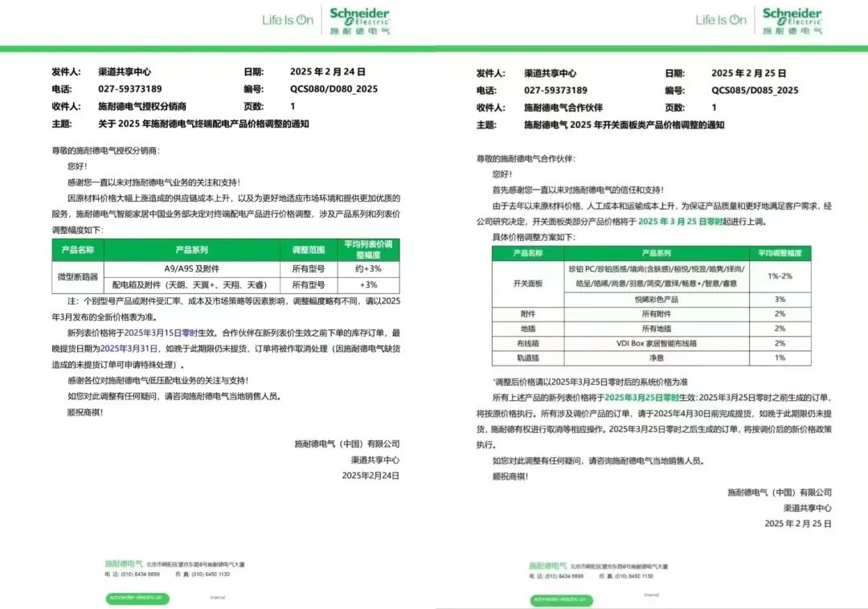868x609 pixels.
Task: Click the footnote 调整后价格请以2025年3月25日零时后的系统价格为准
Action: pos(590,382)
